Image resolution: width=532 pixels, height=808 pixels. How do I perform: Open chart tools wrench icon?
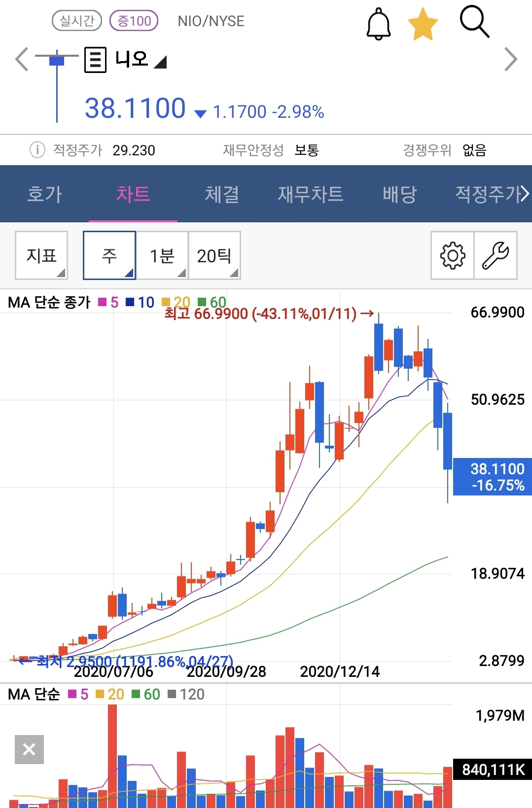(x=496, y=255)
